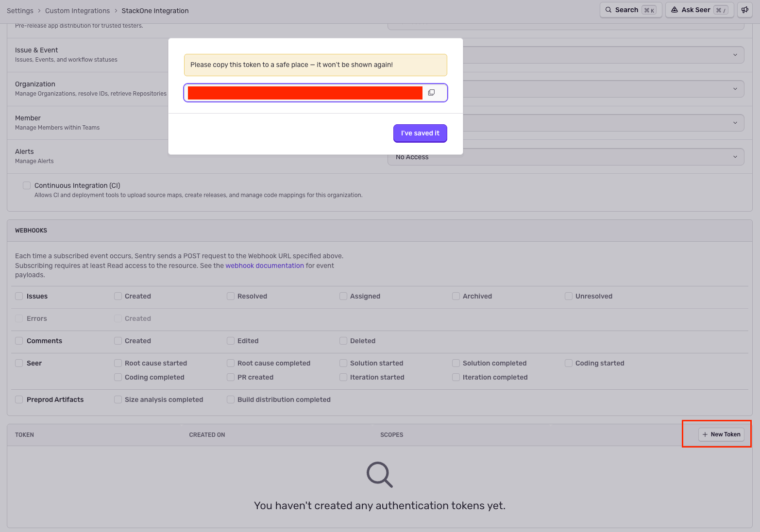This screenshot has height=532, width=760.
Task: Check Solution started checkbox
Action: tap(343, 363)
